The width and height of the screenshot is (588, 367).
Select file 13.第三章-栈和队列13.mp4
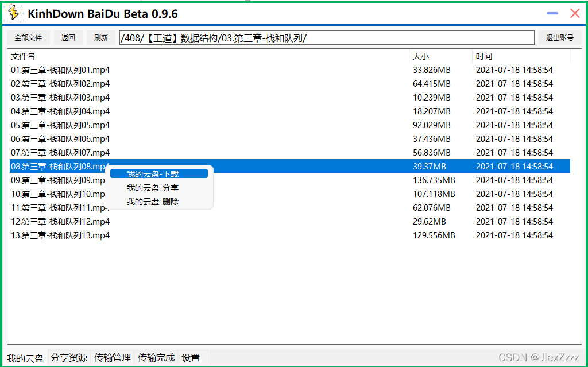[60, 235]
